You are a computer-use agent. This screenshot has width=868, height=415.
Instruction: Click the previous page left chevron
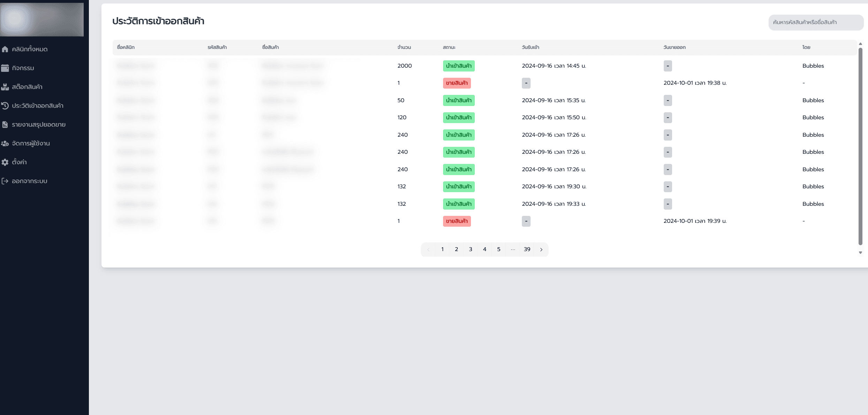tap(428, 249)
